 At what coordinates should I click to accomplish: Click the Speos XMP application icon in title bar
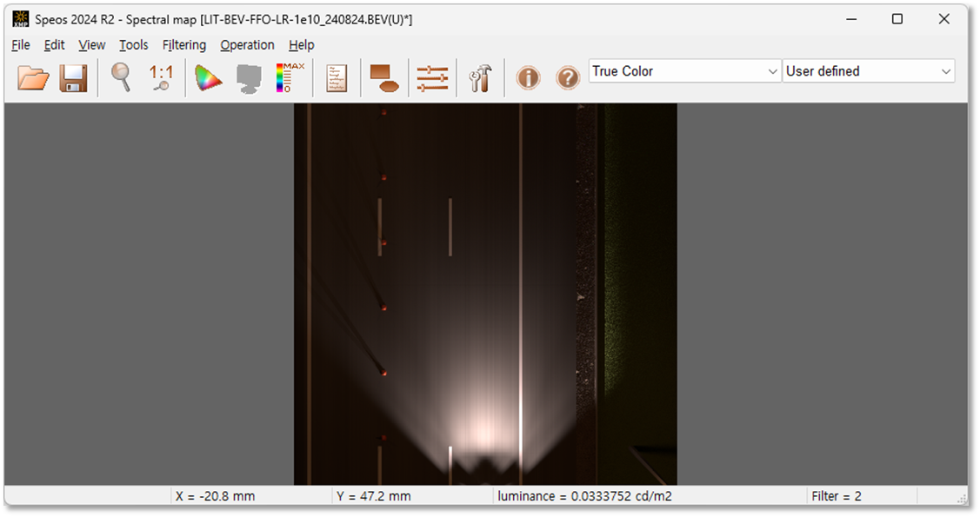(x=21, y=19)
